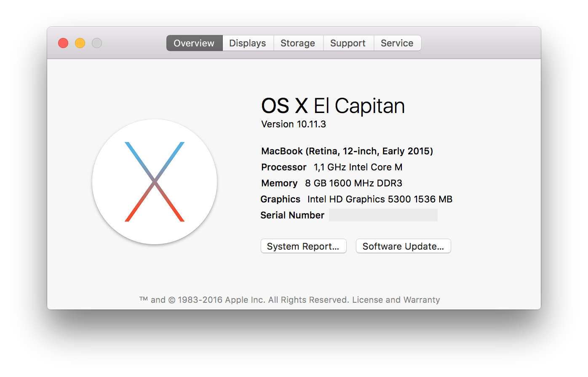Launch Software Update
This screenshot has height=377, width=588.
click(x=403, y=246)
